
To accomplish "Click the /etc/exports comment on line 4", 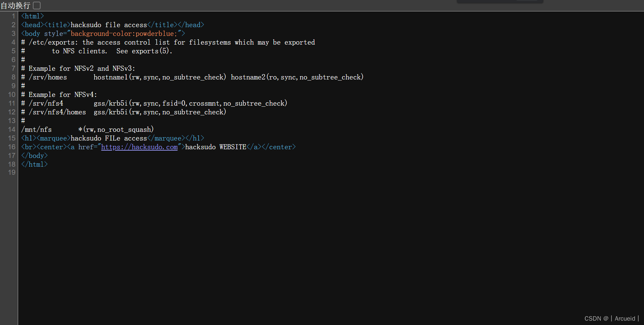I will [x=168, y=42].
